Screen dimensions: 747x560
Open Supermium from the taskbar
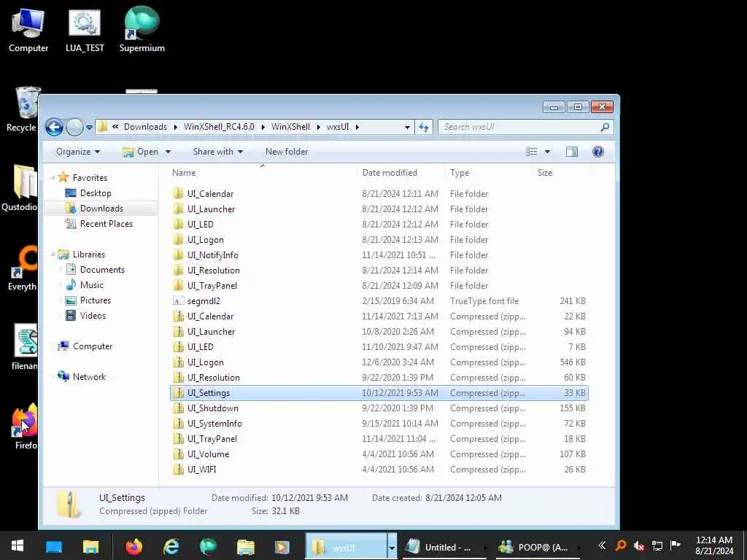pos(208,546)
